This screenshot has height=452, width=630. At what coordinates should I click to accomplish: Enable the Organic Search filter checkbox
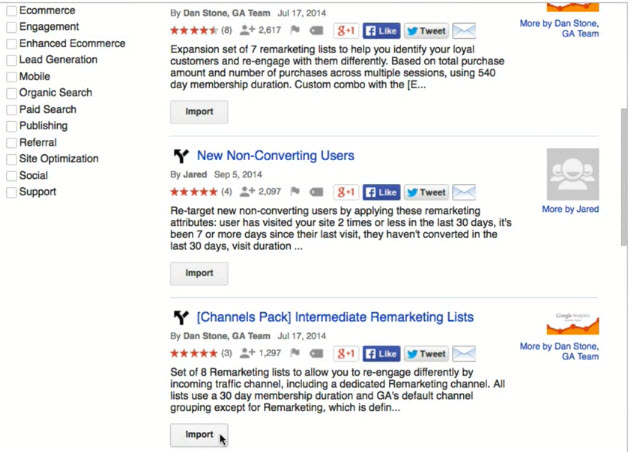tap(12, 94)
